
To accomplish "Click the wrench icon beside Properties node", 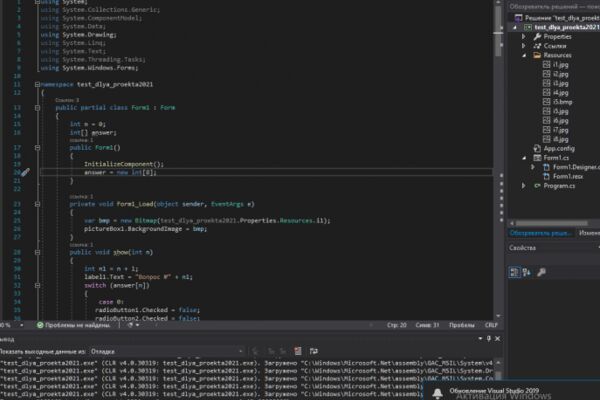I will (x=537, y=37).
